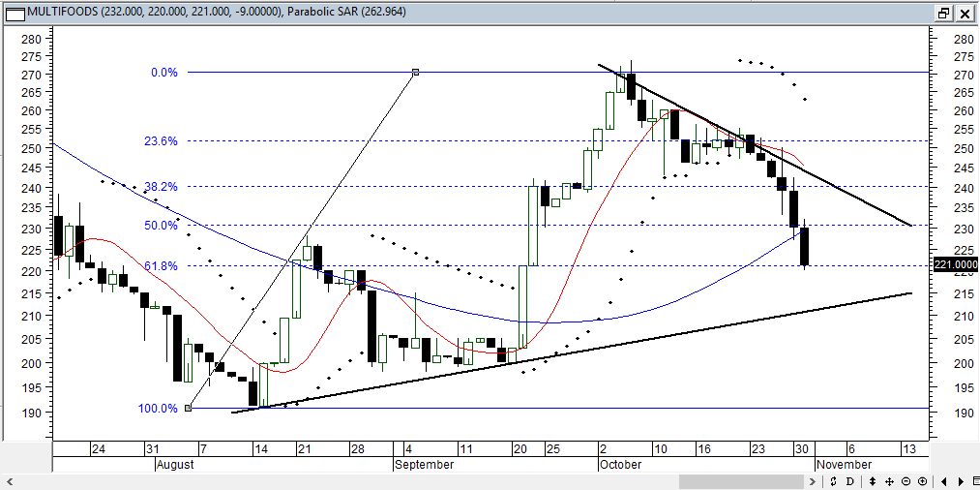This screenshot has width=980, height=490.
Task: Click the dollar-sign symbol icon in bottom toolbar
Action: pyautogui.click(x=833, y=481)
